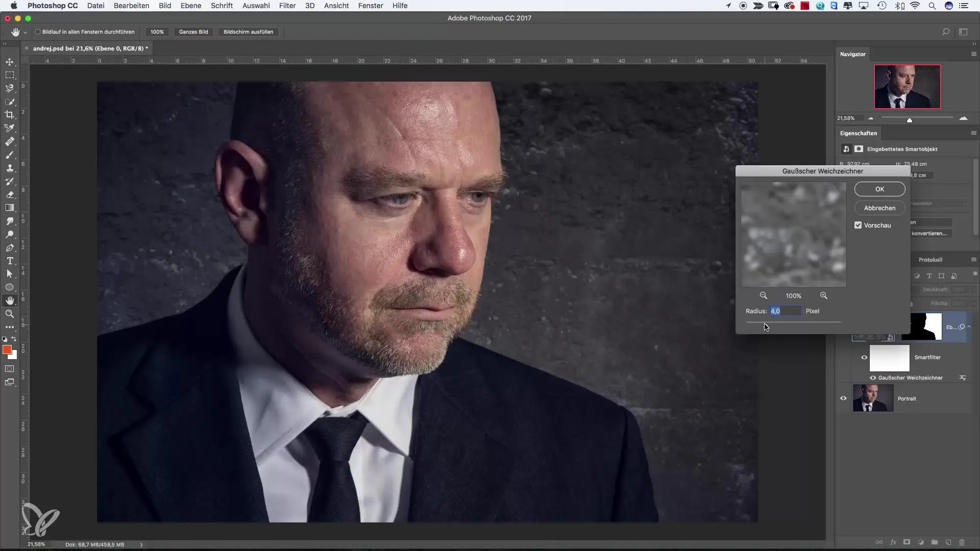The width and height of the screenshot is (980, 551).
Task: Open the Datei menu
Action: 96,6
